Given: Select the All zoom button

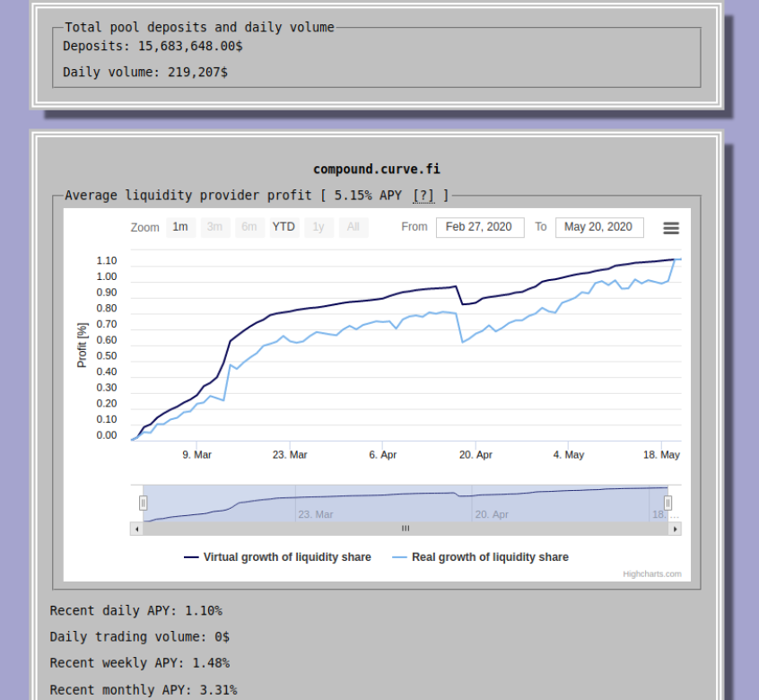Looking at the screenshot, I should [353, 227].
